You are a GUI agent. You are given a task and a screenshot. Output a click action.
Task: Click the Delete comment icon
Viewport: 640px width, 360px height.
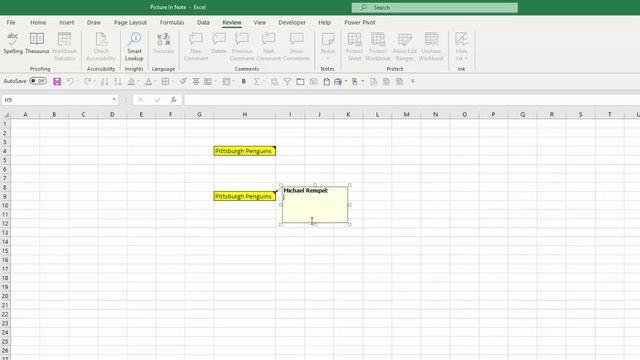pos(219,44)
